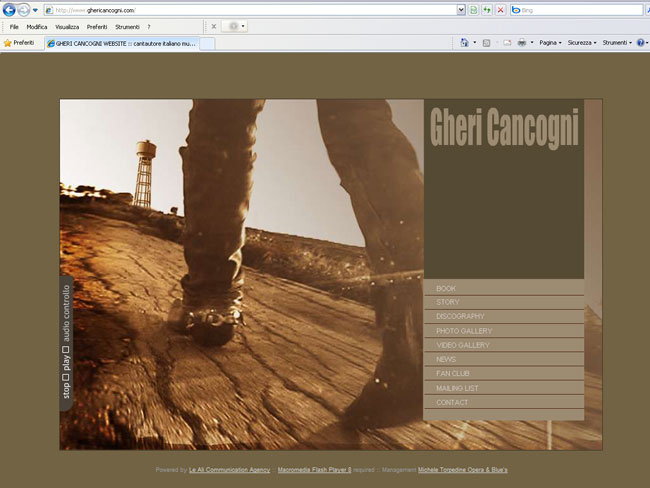Open the Modifica menu
This screenshot has width=650, height=488.
pos(36,27)
